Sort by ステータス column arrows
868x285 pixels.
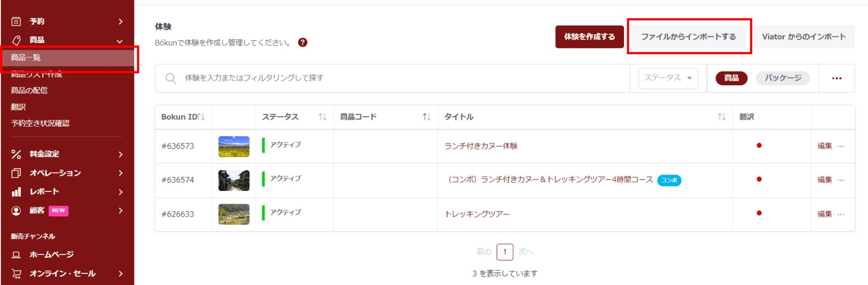(322, 117)
